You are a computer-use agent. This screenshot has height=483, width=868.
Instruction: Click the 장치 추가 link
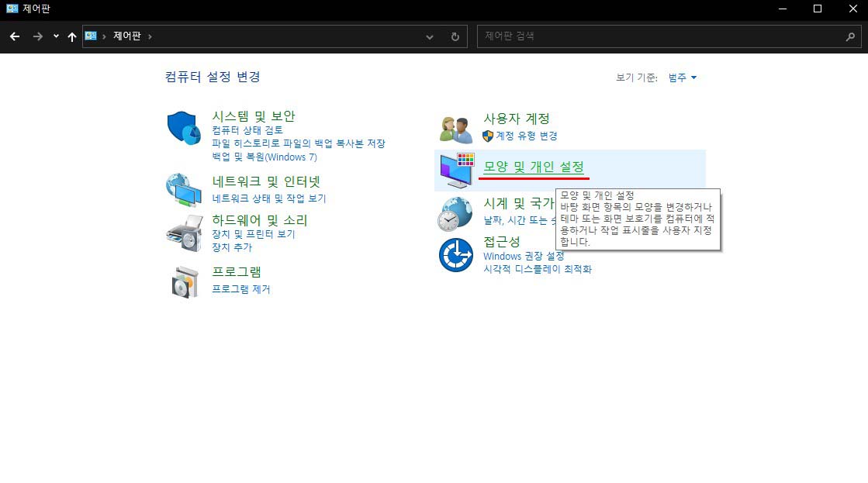click(x=232, y=247)
